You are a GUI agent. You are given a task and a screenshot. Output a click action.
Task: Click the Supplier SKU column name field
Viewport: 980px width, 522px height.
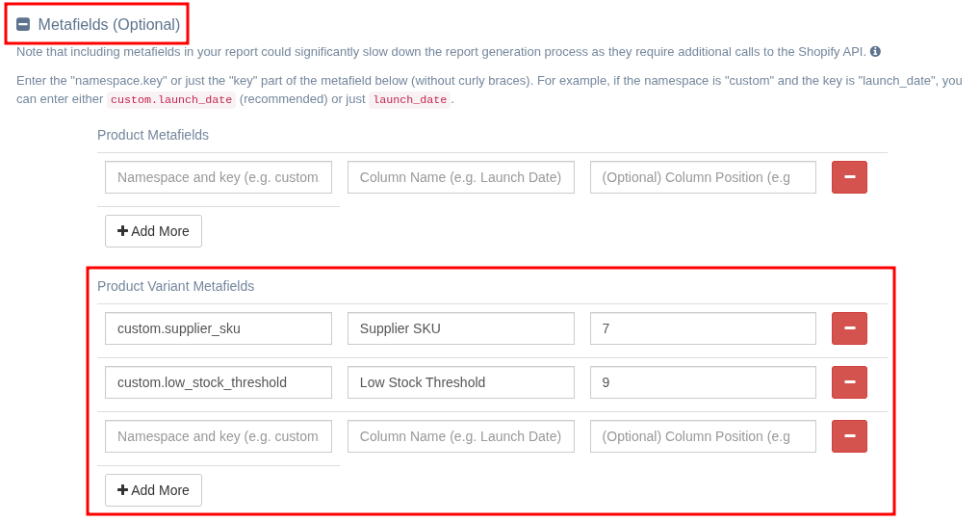(460, 328)
